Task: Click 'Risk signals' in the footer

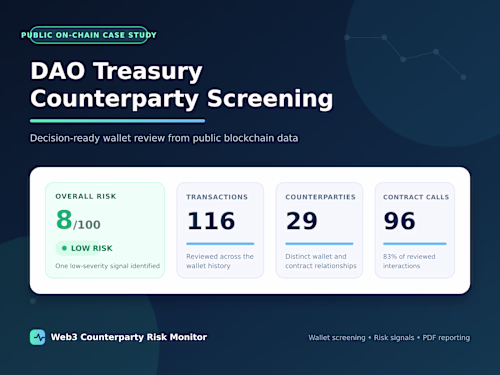Action: [394, 338]
